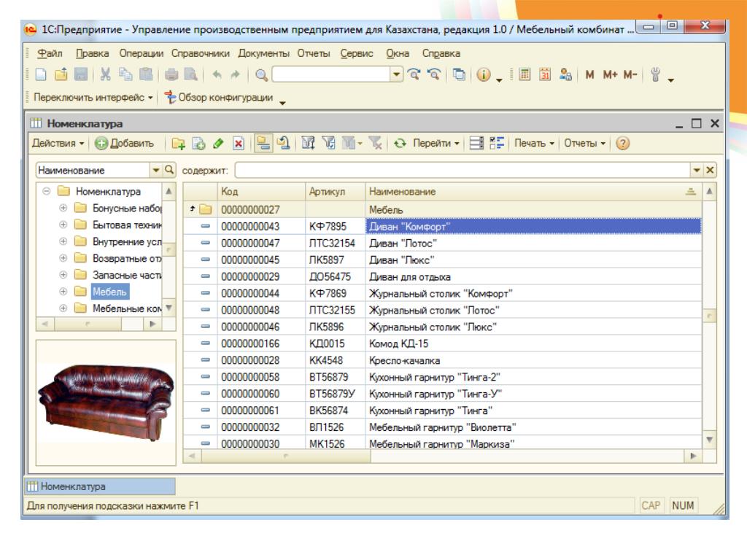Click the New group folder icon
Viewport: 747px width, 560px height.
[x=179, y=144]
